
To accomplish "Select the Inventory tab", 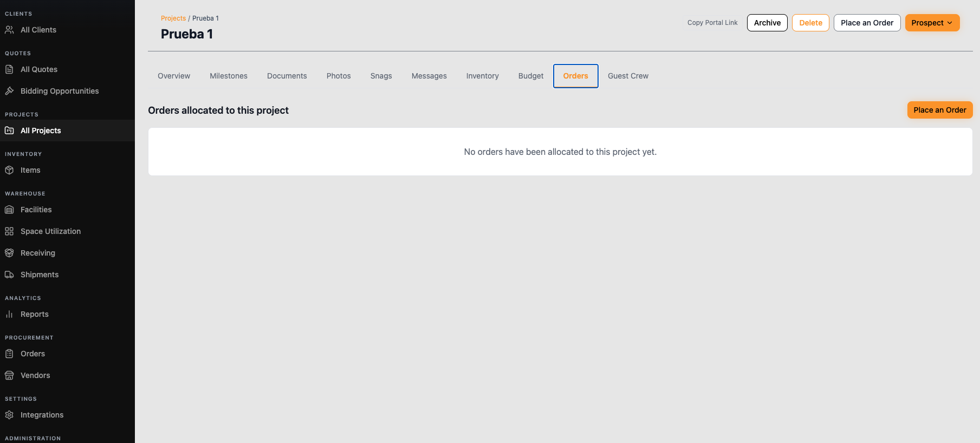I will [x=483, y=76].
